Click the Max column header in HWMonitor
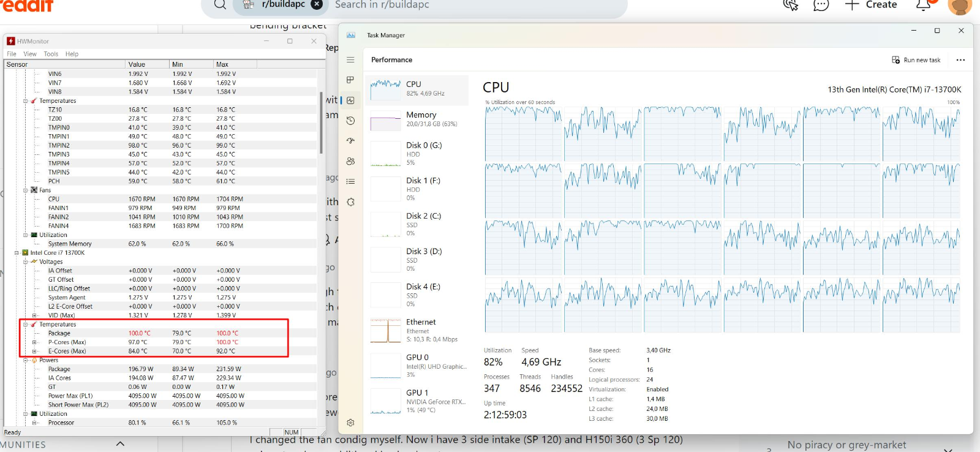Viewport: 980px width, 452px height. [x=235, y=64]
